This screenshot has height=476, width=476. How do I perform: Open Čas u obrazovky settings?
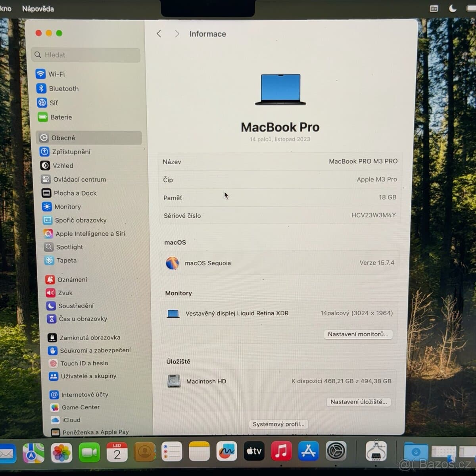[77, 319]
